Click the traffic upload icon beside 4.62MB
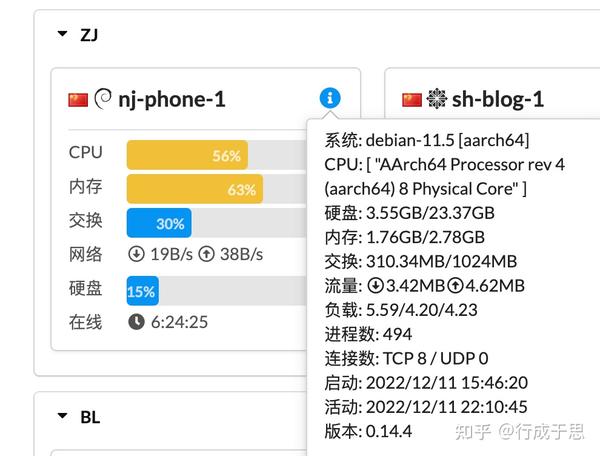Screen dimensions: 600x456 point(455,285)
